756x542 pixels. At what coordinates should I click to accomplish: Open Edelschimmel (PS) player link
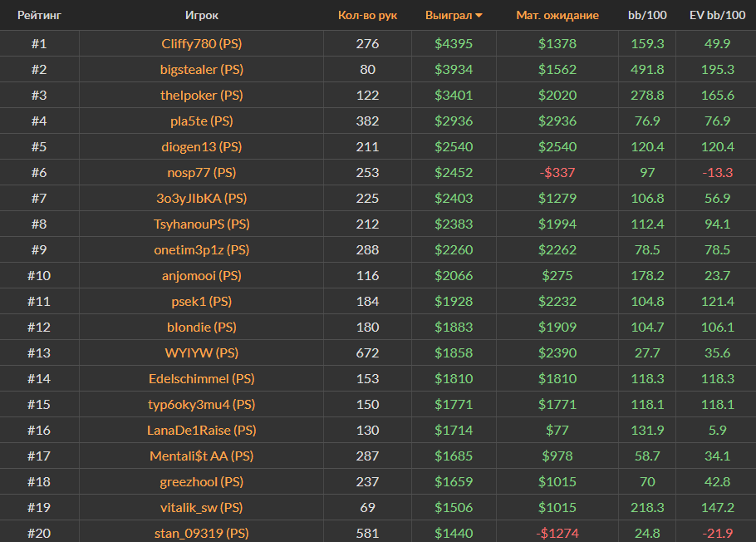tap(201, 379)
